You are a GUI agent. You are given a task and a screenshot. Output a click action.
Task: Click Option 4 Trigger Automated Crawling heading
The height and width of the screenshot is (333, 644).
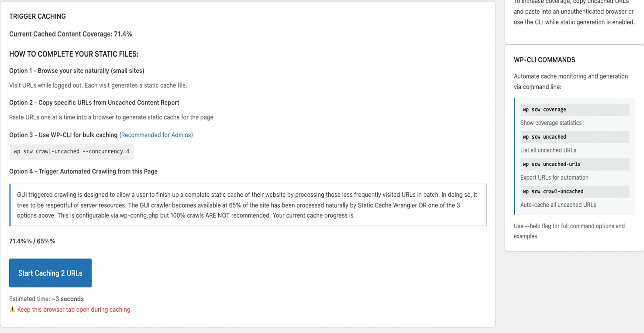[x=83, y=171]
